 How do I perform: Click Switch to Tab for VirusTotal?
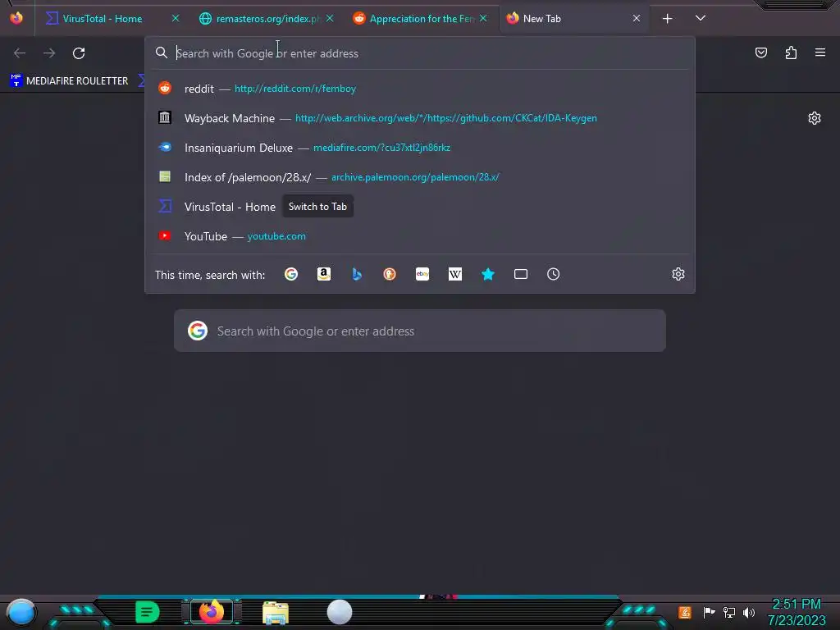pyautogui.click(x=317, y=206)
